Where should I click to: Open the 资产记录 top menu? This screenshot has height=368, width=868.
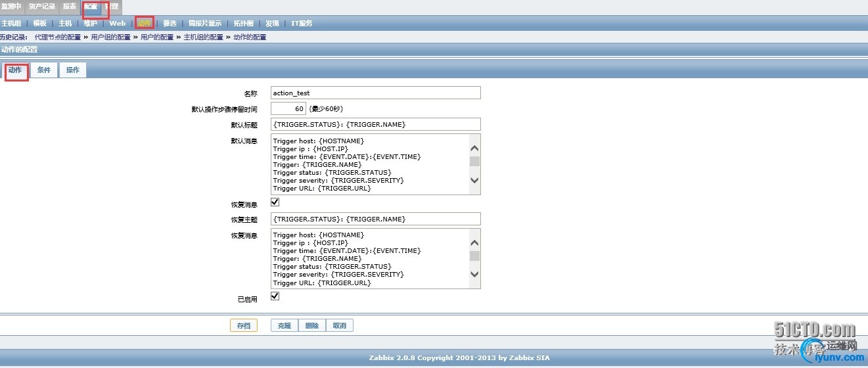tap(42, 7)
